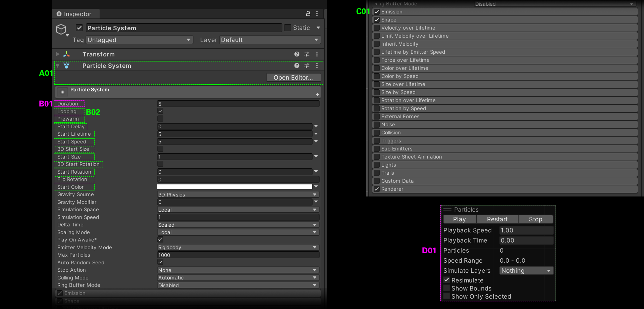Image resolution: width=644 pixels, height=309 pixels.
Task: Toggle the Auto Random Seed checkbox
Action: click(160, 262)
